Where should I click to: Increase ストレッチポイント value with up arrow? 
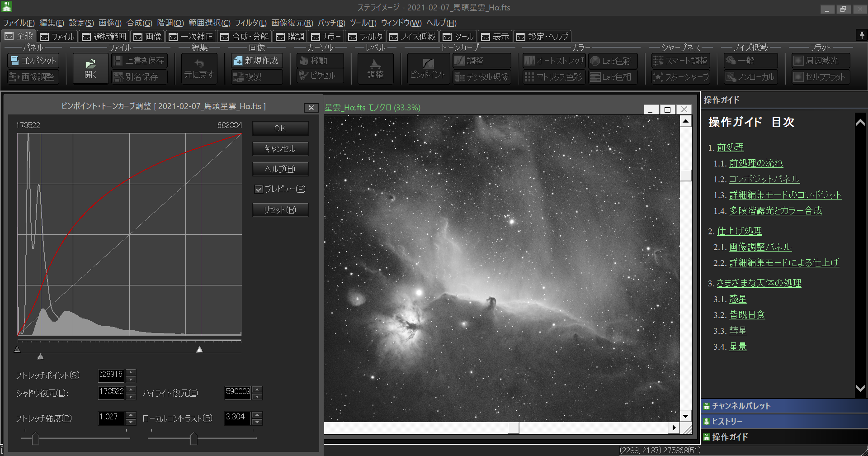coord(131,372)
